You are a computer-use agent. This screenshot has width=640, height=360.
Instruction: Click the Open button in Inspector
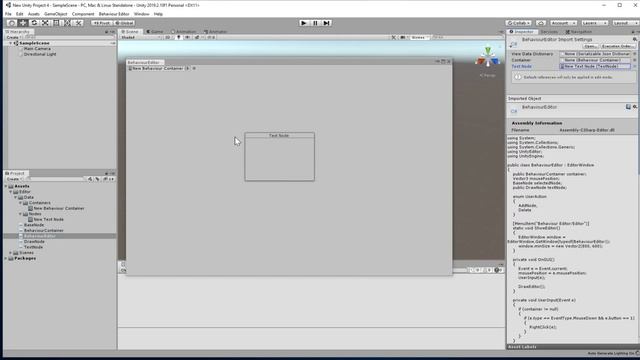(590, 46)
